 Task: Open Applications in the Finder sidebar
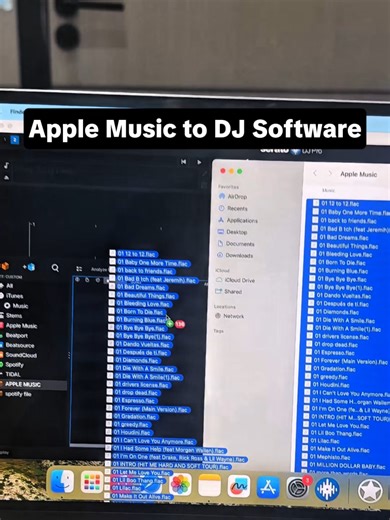(x=238, y=220)
